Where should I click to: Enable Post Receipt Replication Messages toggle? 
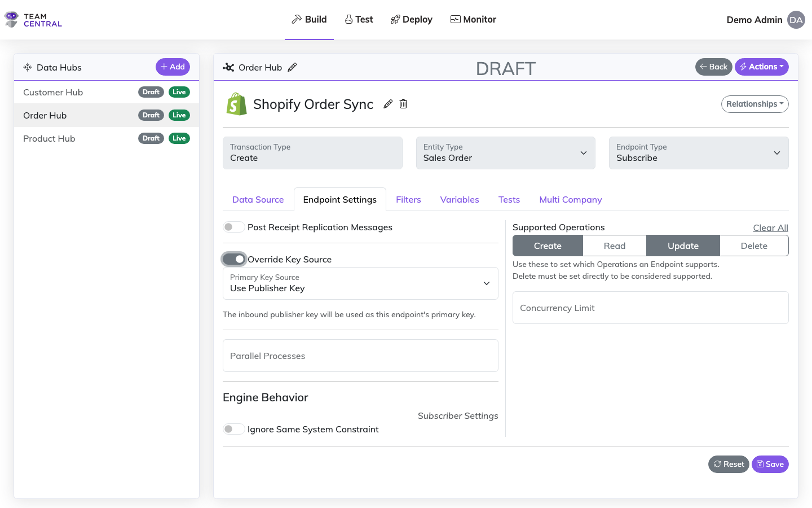tap(233, 227)
